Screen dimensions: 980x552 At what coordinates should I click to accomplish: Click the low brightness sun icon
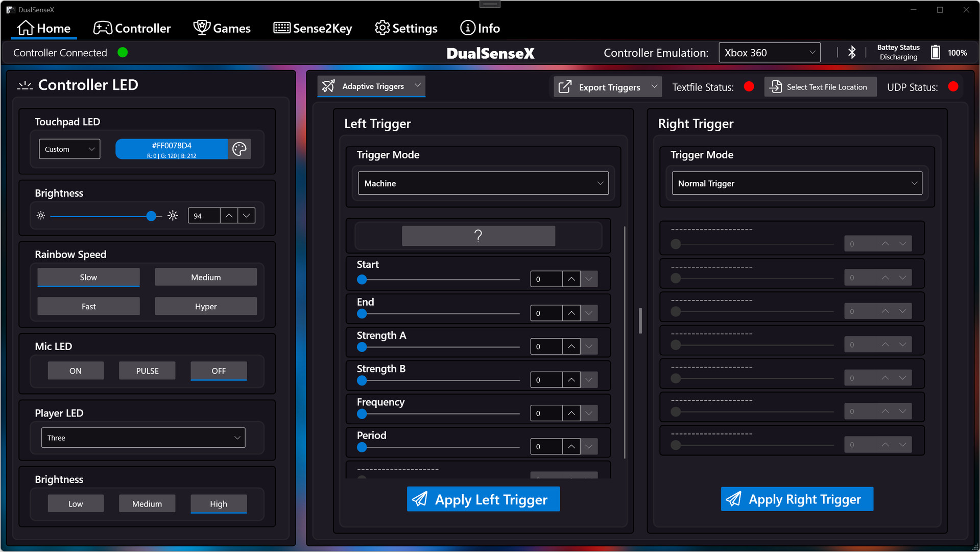point(41,216)
